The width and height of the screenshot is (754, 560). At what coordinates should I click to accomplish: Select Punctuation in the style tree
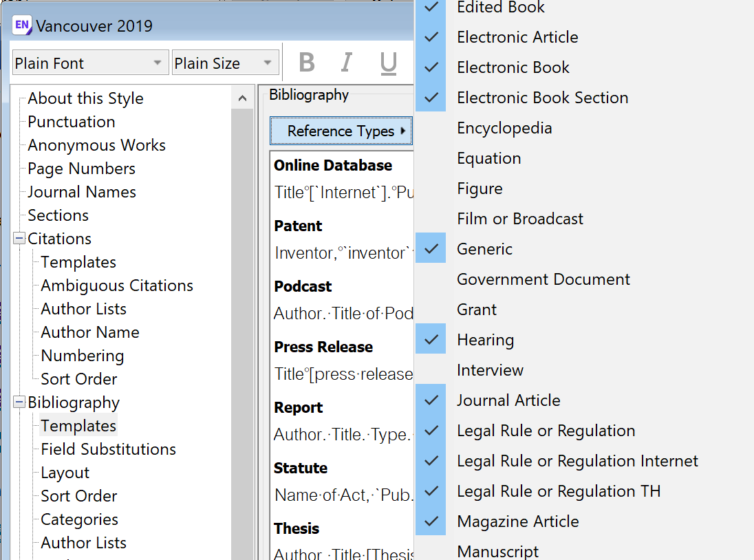pyautogui.click(x=71, y=122)
